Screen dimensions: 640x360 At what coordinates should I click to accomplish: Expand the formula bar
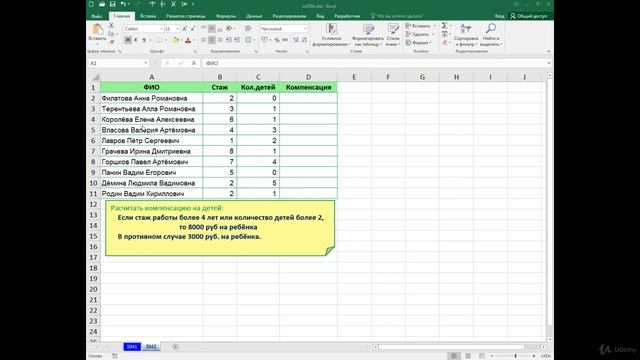(549, 63)
